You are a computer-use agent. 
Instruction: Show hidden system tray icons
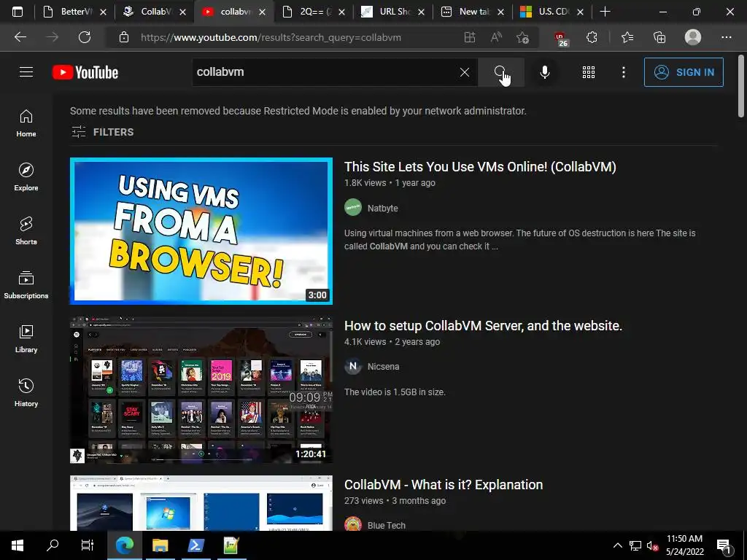617,545
